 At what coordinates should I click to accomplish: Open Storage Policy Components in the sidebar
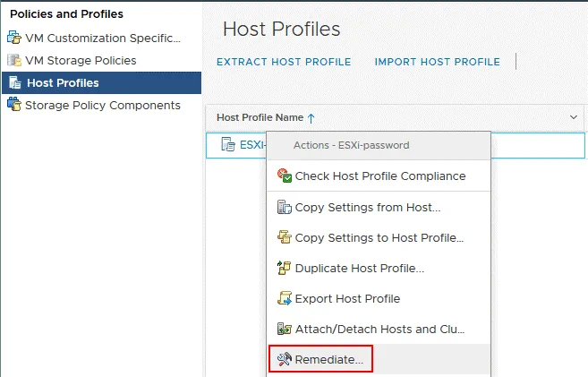102,106
